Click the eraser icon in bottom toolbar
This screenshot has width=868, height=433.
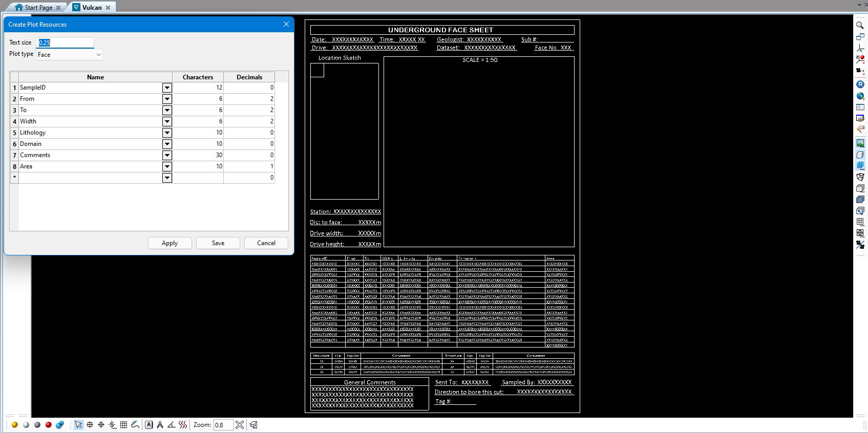[253, 425]
